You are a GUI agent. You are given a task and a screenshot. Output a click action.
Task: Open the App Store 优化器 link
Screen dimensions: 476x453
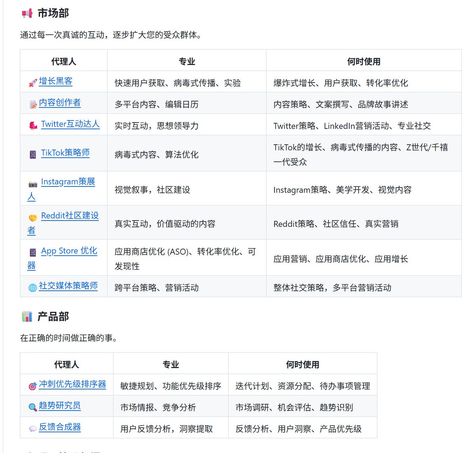(69, 251)
